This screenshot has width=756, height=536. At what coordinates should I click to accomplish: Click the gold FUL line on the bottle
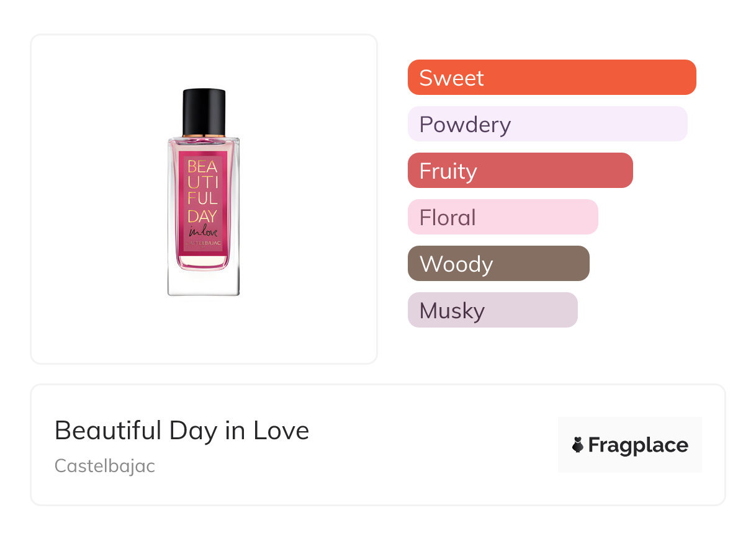[x=202, y=199]
